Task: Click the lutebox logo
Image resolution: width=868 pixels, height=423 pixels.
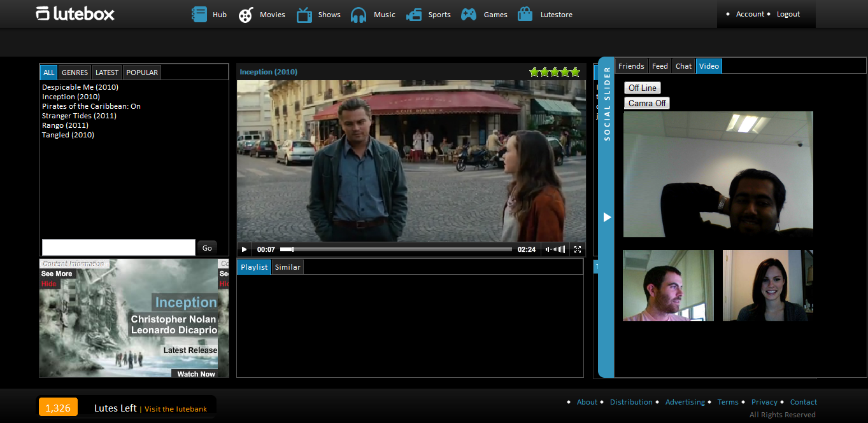Action: 75,13
